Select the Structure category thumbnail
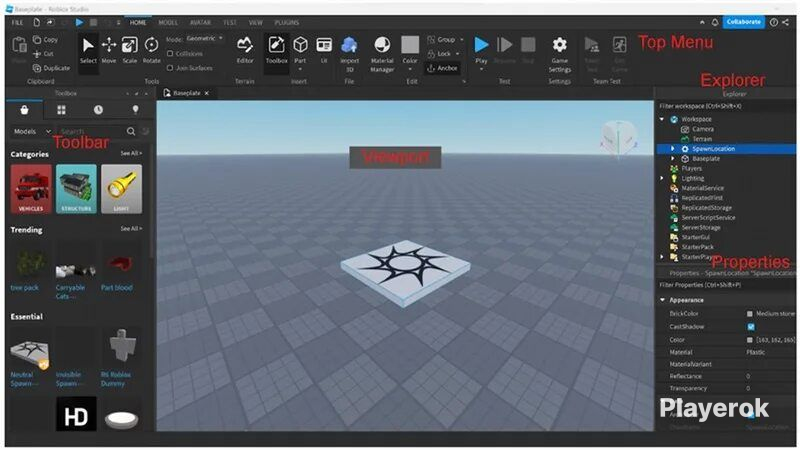Viewport: 800px width, 450px height. [76, 189]
